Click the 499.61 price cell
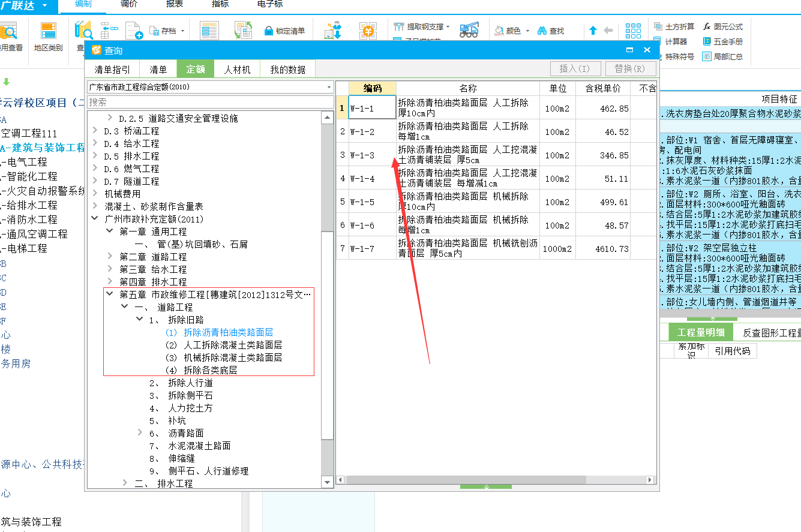 point(602,202)
